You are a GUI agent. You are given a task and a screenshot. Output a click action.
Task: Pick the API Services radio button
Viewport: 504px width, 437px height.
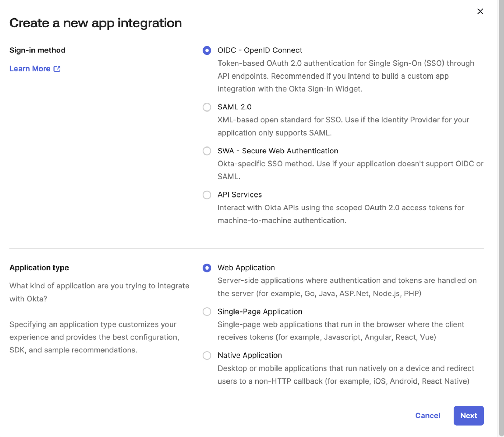pos(207,195)
